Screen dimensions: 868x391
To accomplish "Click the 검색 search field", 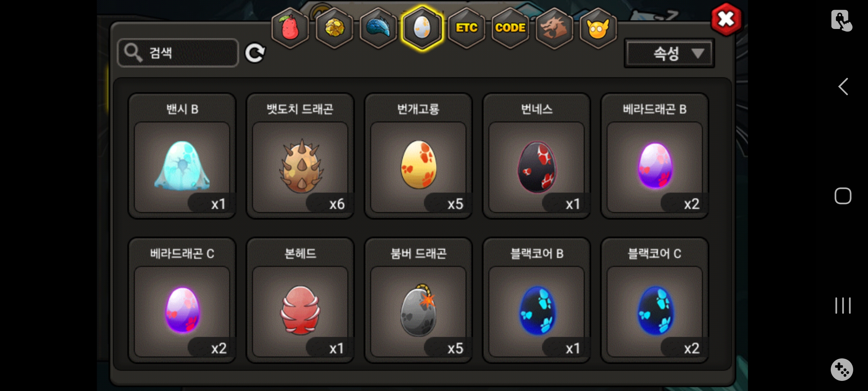I will (x=178, y=53).
